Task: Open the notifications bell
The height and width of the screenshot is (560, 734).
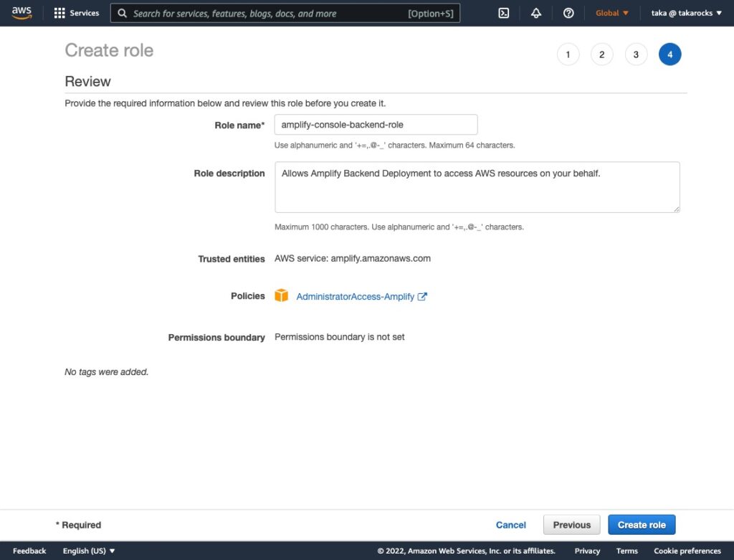Action: [x=536, y=13]
